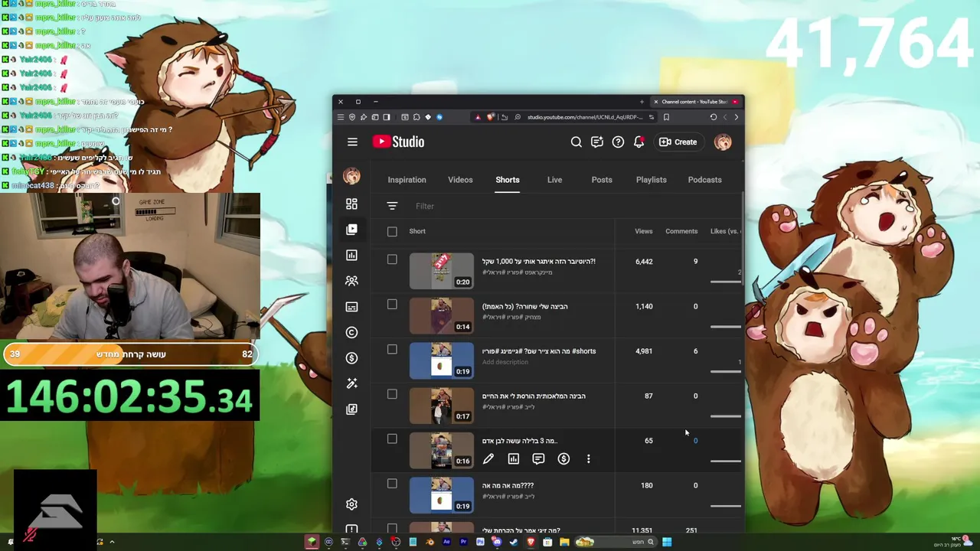The image size is (980, 551).
Task: Open thumbnail of the 0:20 short
Action: [442, 271]
